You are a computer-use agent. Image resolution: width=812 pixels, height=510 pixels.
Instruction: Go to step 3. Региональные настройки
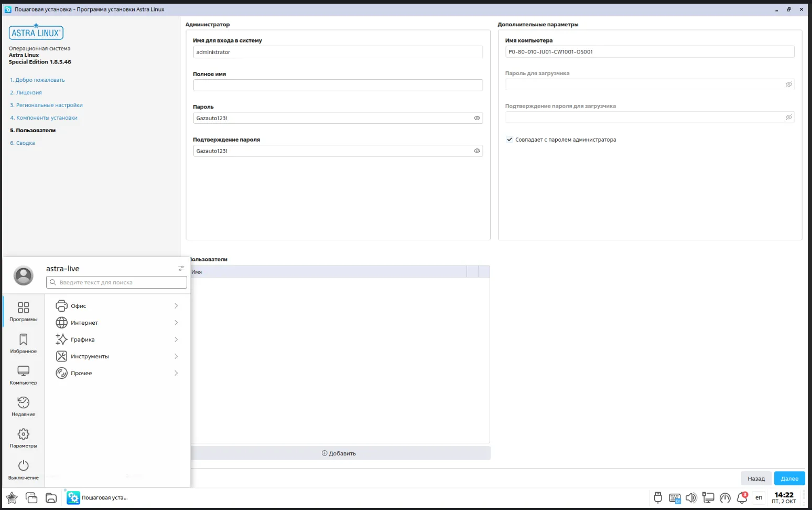pyautogui.click(x=46, y=105)
